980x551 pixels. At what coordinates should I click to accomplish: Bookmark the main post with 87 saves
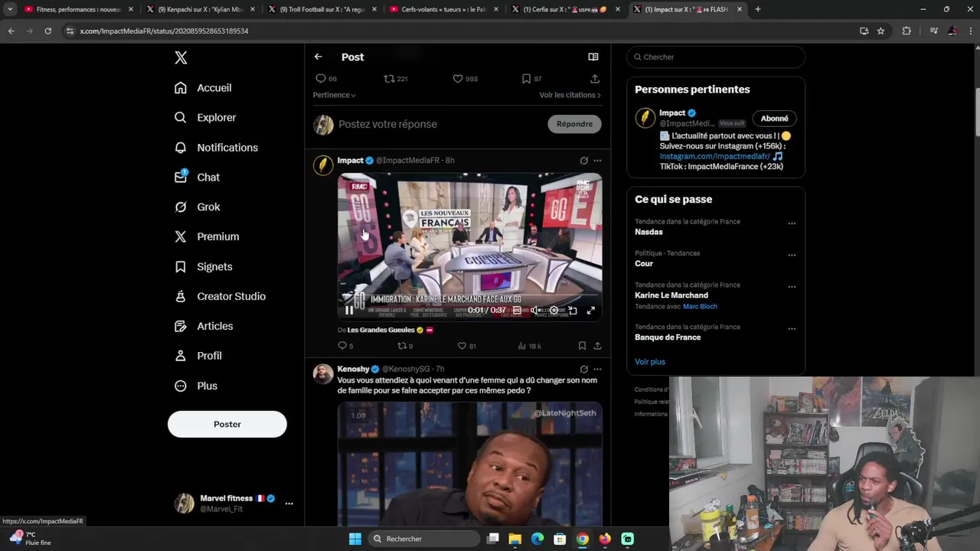pyautogui.click(x=531, y=79)
